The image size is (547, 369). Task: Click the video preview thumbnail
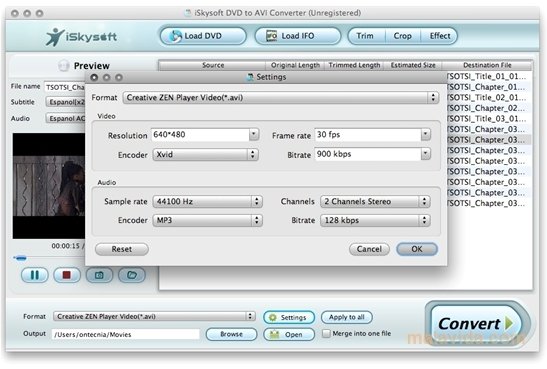pyautogui.click(x=49, y=186)
